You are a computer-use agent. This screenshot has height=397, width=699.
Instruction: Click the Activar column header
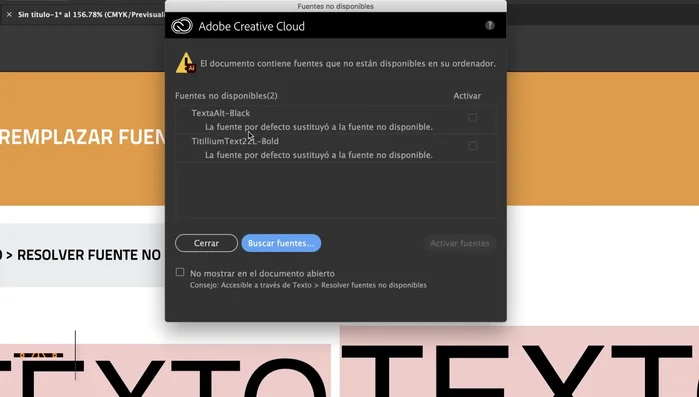tap(467, 96)
